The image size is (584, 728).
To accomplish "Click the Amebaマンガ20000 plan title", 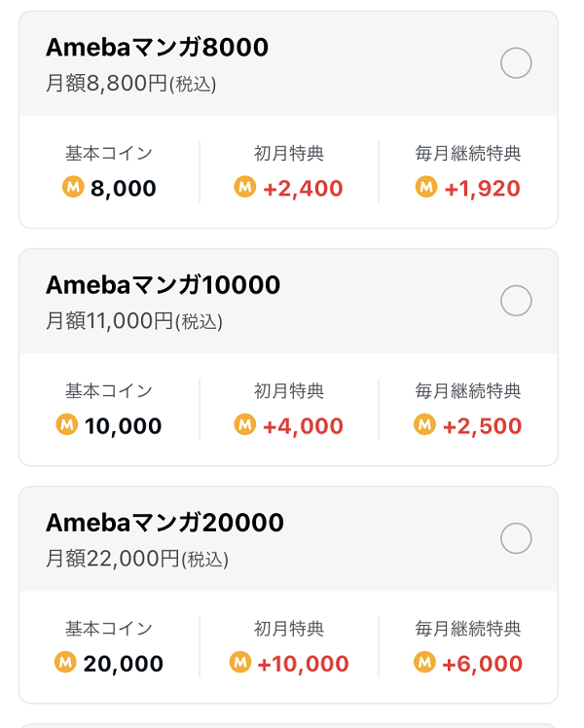I will click(164, 523).
